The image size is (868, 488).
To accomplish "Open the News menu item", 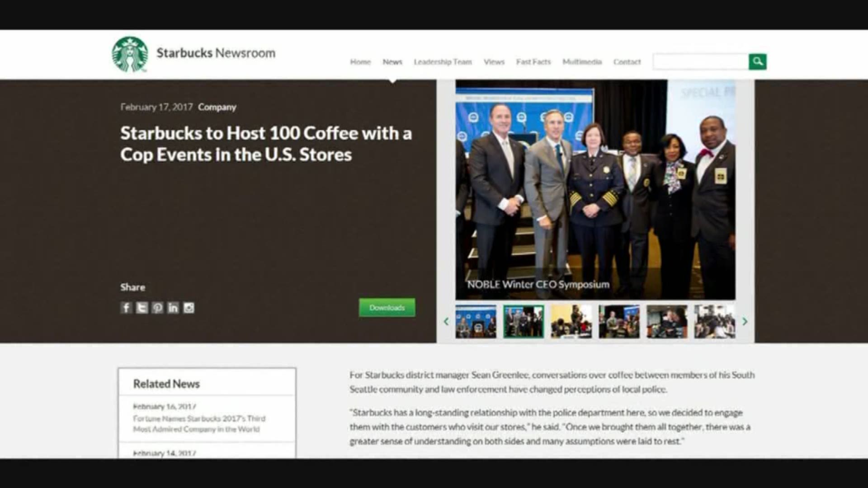I will pyautogui.click(x=392, y=62).
